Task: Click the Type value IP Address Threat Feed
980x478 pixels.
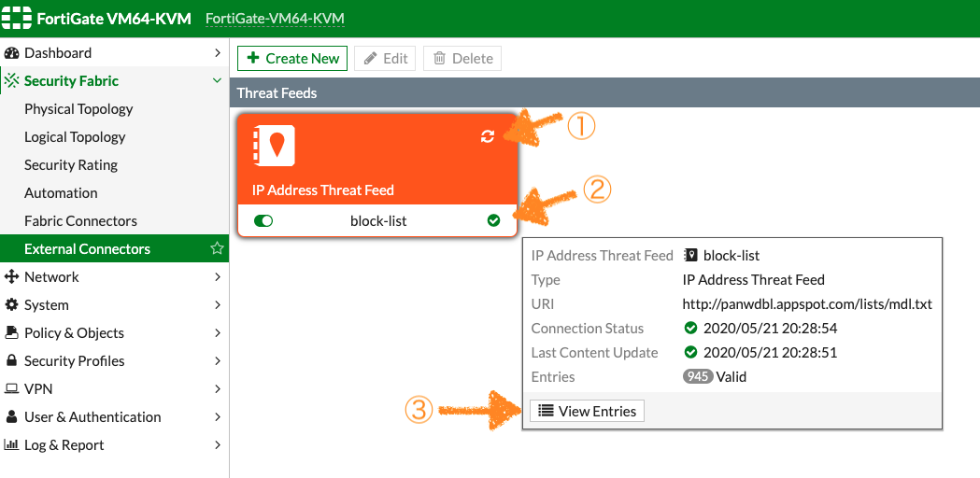Action: click(754, 280)
